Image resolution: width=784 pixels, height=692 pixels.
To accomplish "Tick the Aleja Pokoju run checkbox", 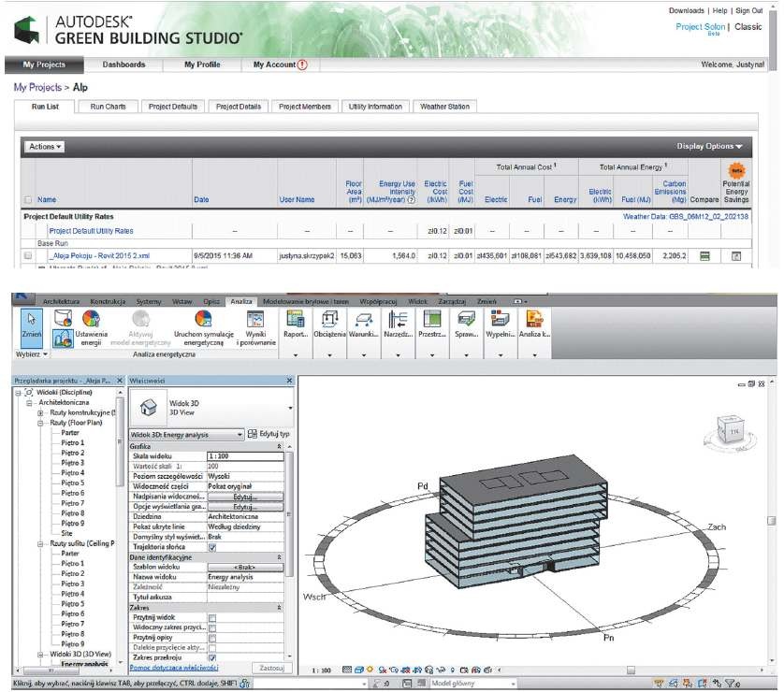I will click(x=28, y=256).
